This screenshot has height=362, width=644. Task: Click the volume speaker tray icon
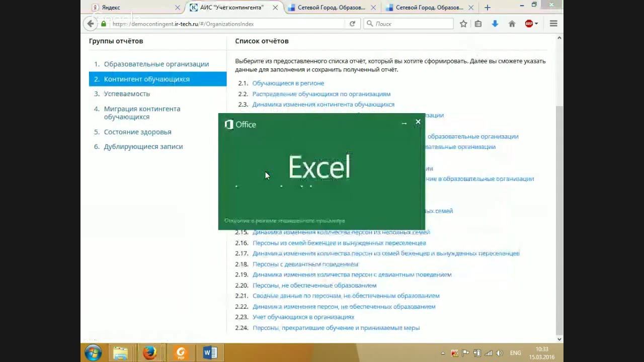coord(499,353)
